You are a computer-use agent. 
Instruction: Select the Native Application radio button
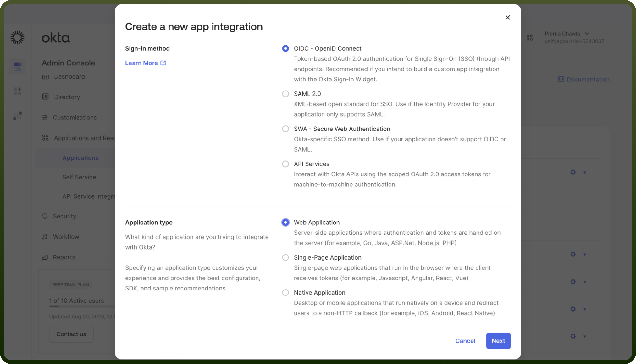click(x=285, y=293)
